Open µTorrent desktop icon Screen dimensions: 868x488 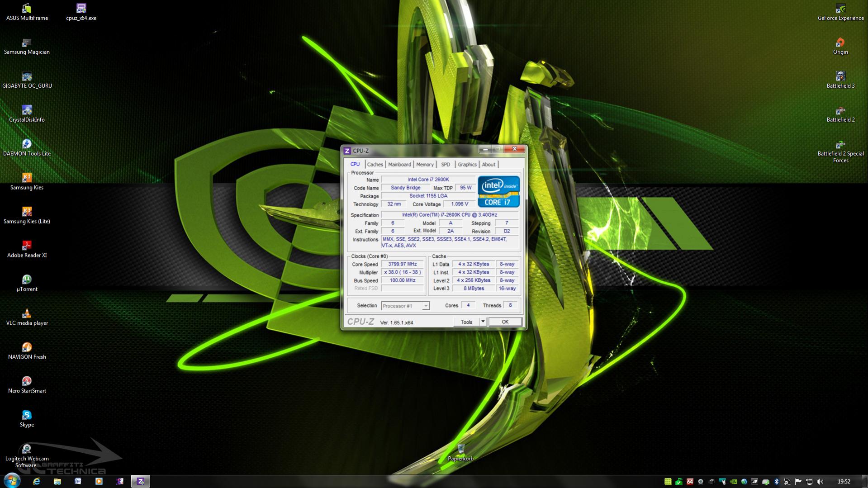pos(27,284)
